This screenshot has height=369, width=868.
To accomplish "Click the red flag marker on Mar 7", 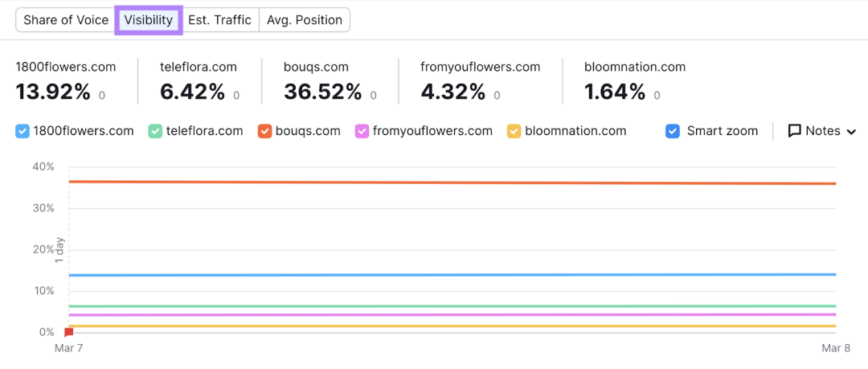I will coord(68,332).
